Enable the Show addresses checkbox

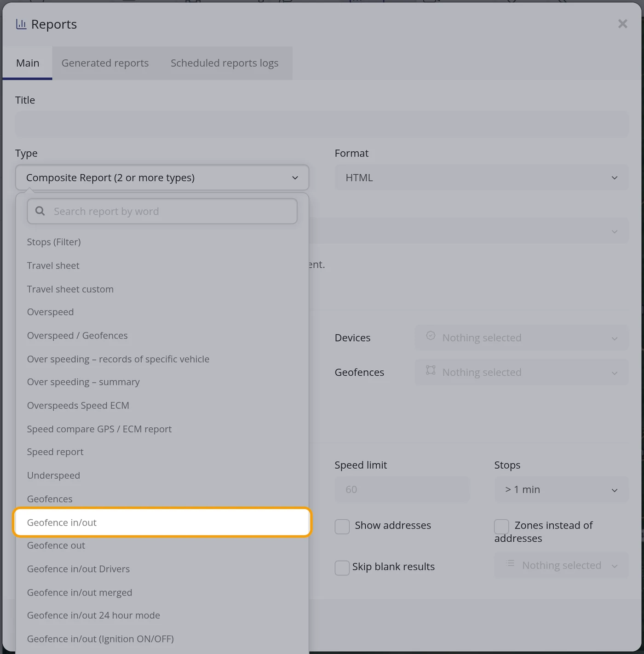[x=342, y=527]
